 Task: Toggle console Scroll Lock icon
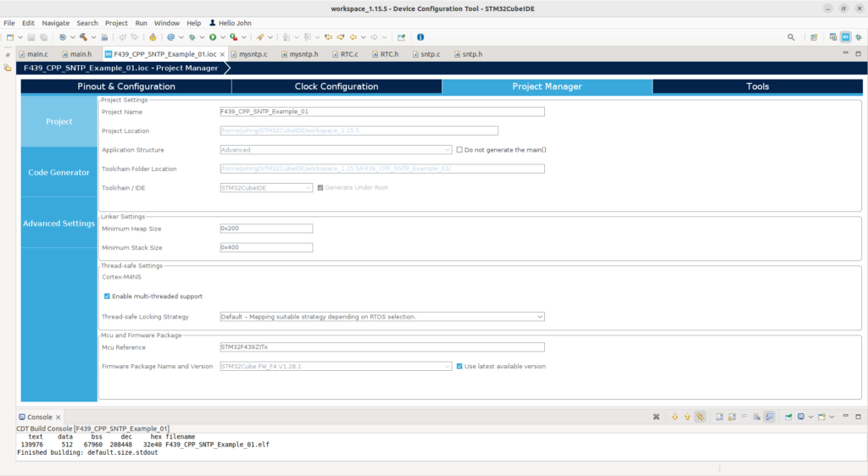[x=732, y=417]
